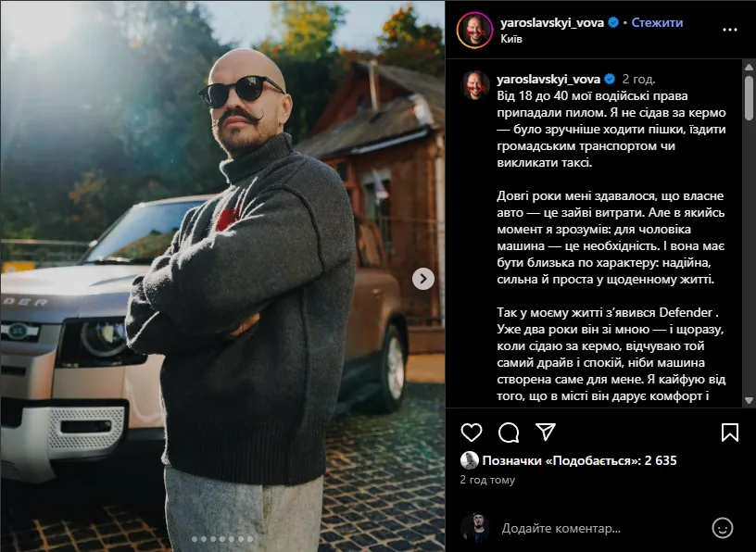The image size is (756, 552).
Task: Share post with paper plane icon
Action: tap(546, 432)
